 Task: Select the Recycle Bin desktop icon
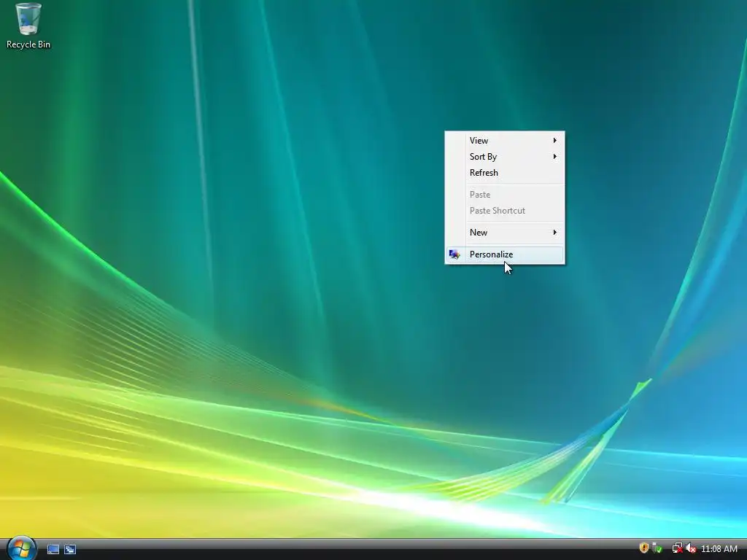tap(28, 26)
